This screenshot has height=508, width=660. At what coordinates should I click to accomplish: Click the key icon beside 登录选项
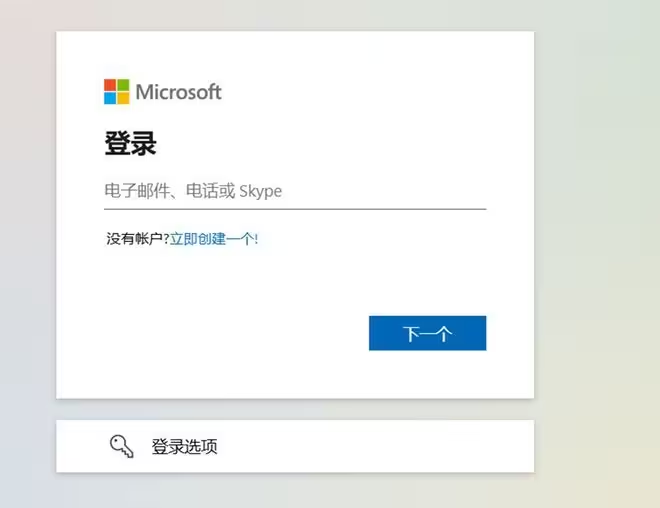[x=122, y=446]
